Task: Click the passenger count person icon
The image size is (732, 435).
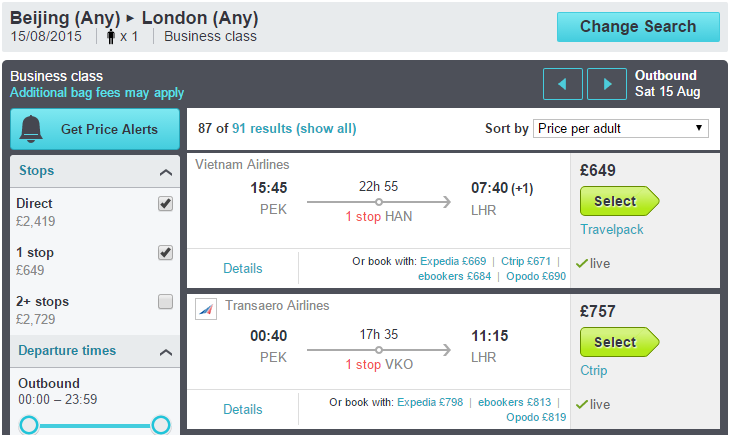Action: [x=111, y=36]
